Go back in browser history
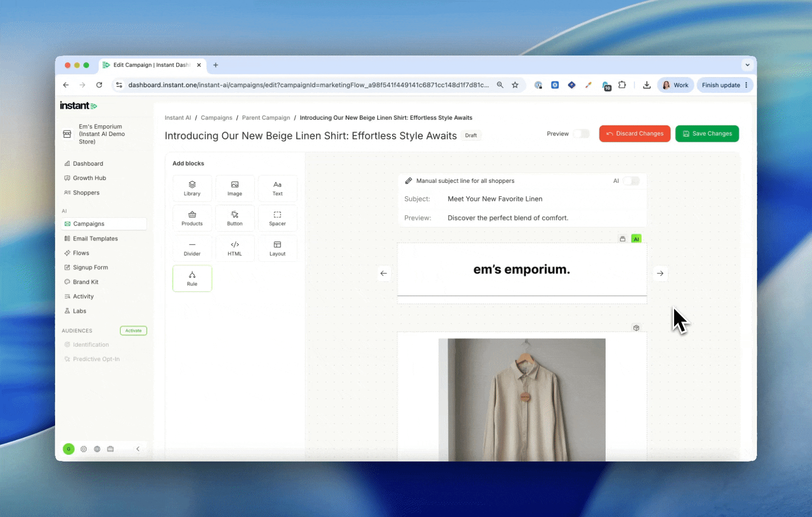This screenshot has height=517, width=812. (66, 85)
